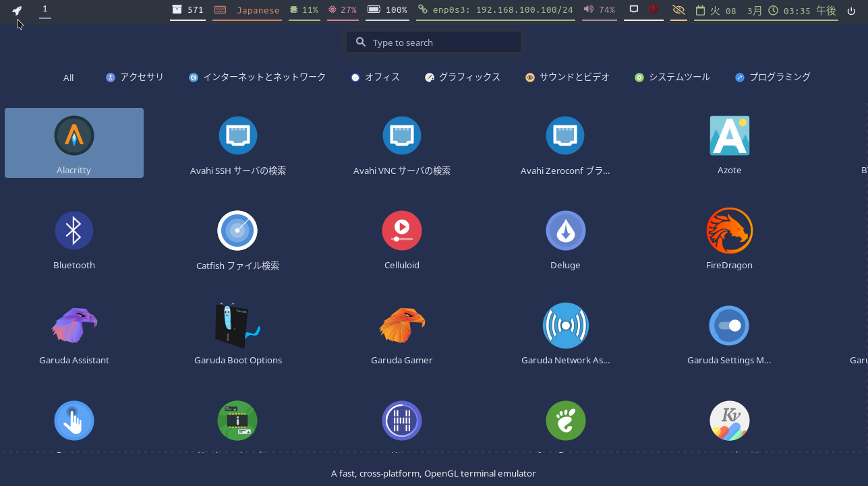Select the インターネットとネットワーク category
The image size is (868, 486).
coord(258,78)
